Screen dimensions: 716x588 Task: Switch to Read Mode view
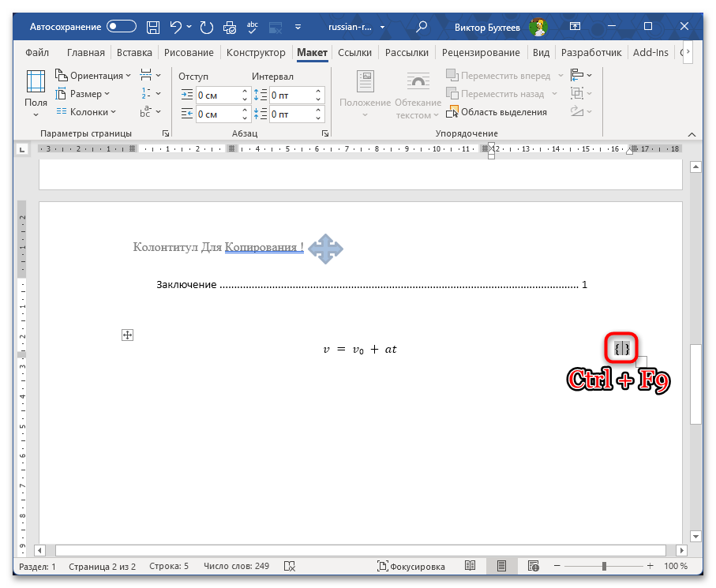coord(470,566)
